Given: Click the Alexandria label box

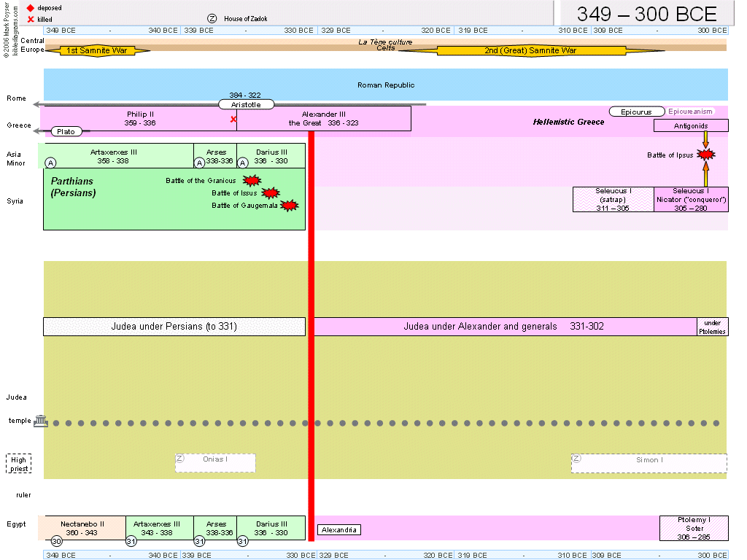Looking at the screenshot, I should click(x=339, y=529).
